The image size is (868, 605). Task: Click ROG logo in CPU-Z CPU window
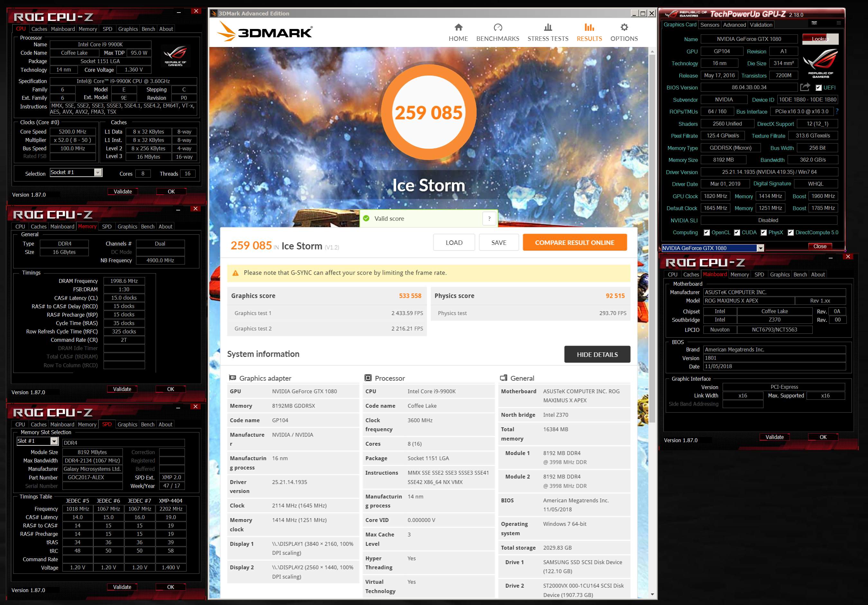pyautogui.click(x=175, y=56)
